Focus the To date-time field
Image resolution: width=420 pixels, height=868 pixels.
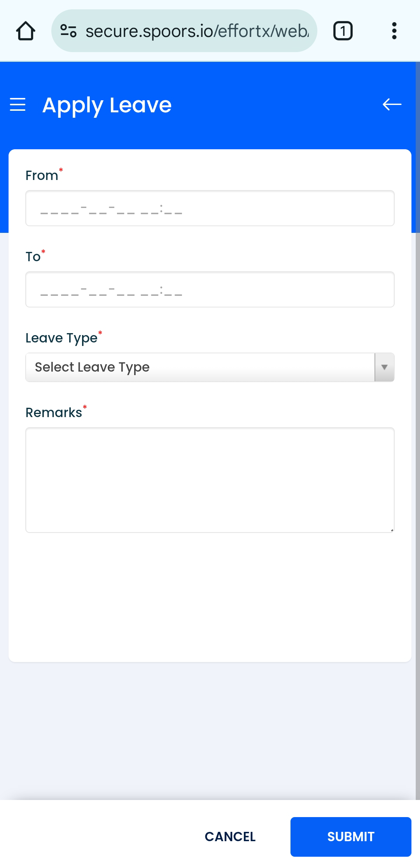(210, 290)
